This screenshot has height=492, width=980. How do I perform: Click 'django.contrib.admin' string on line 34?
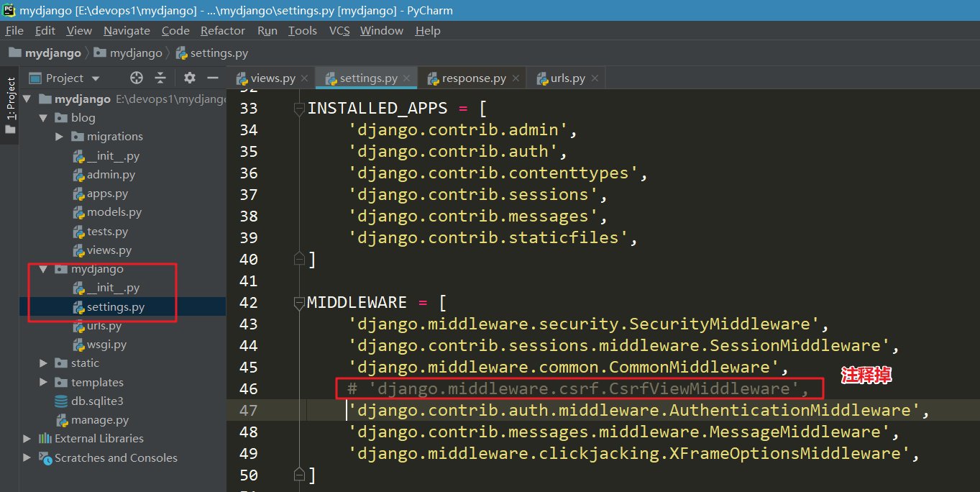(458, 129)
